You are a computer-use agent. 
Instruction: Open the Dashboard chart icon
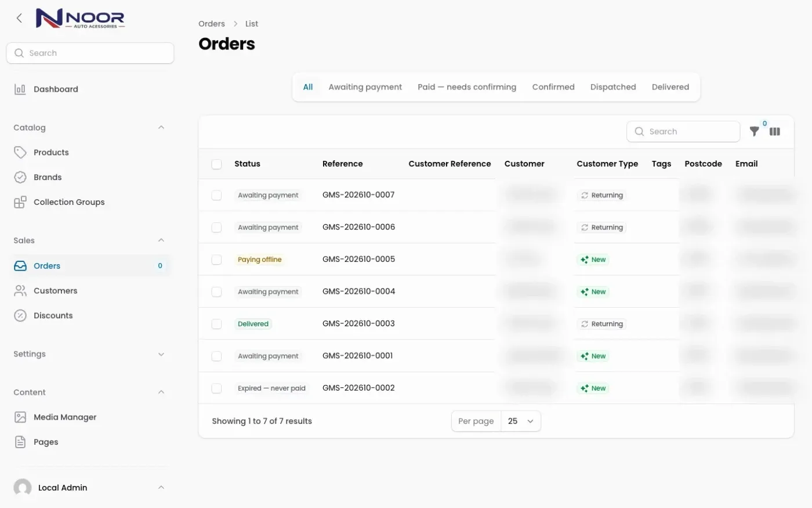coord(20,89)
